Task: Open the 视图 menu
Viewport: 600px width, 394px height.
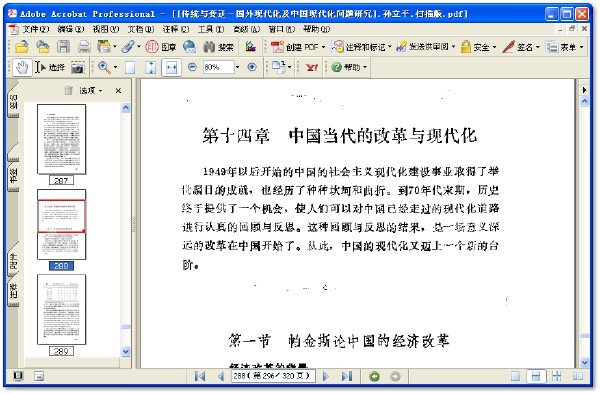Action: click(x=106, y=29)
